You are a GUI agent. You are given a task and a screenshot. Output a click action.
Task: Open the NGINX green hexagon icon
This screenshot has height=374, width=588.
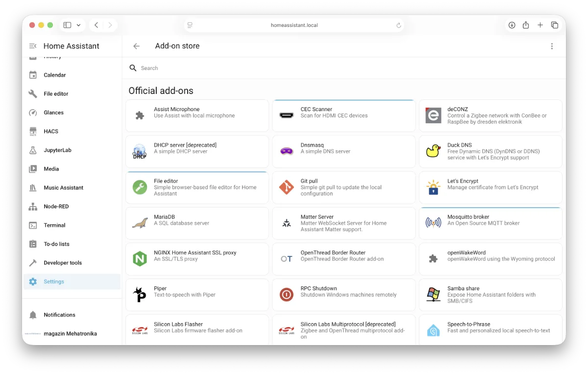140,259
